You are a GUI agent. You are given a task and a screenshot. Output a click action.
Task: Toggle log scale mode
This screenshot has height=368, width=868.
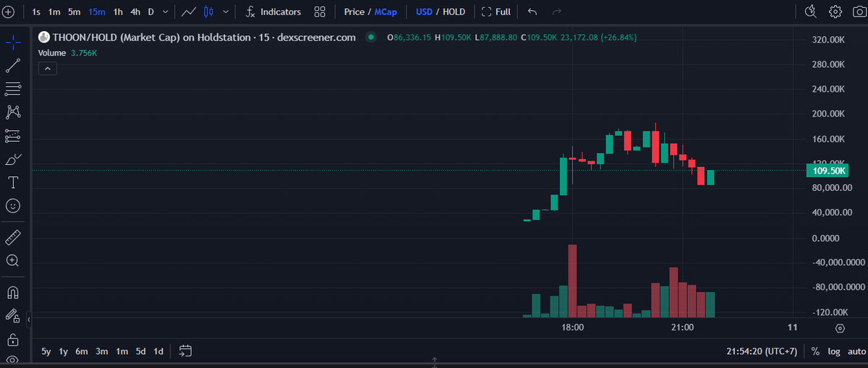click(x=834, y=351)
